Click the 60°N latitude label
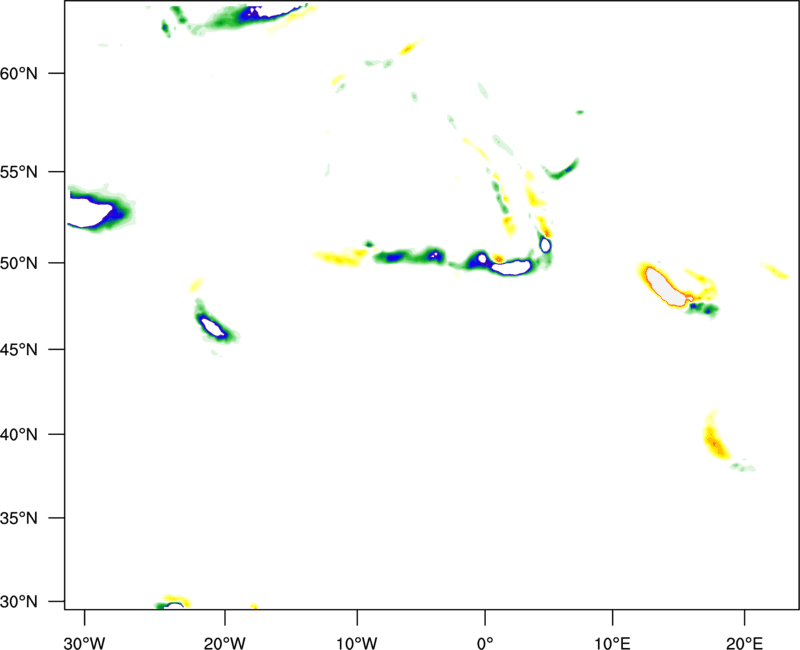800x650 pixels. click(x=19, y=73)
